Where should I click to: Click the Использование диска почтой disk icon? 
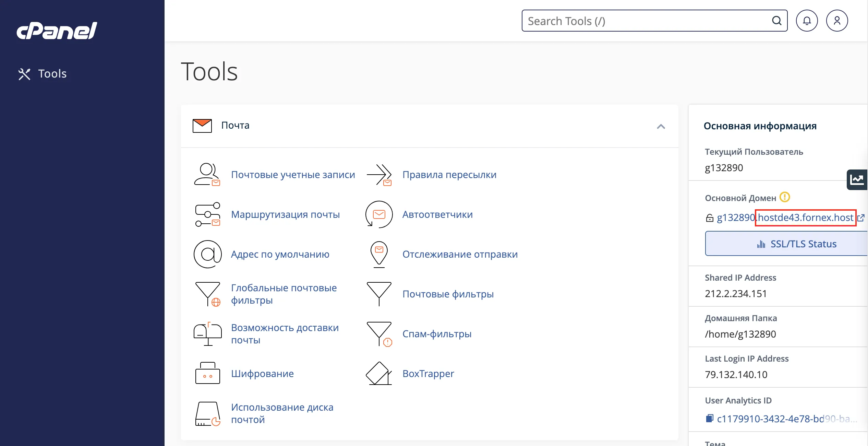207,414
